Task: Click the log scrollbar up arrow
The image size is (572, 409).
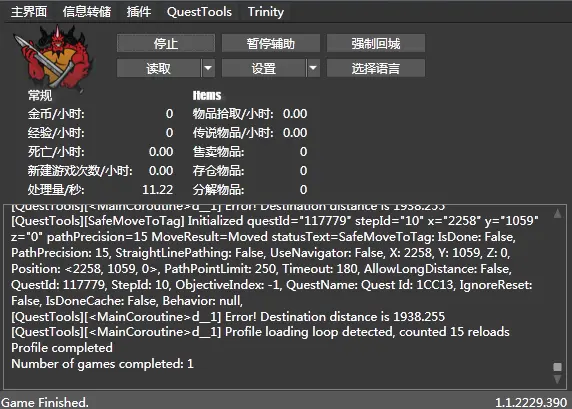Action: 557,213
